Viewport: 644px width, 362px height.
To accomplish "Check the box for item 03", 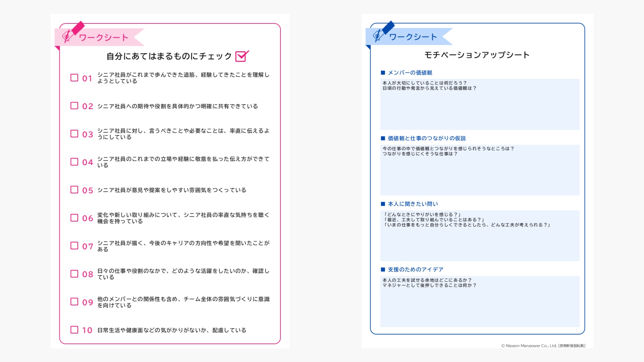I will coord(74,134).
